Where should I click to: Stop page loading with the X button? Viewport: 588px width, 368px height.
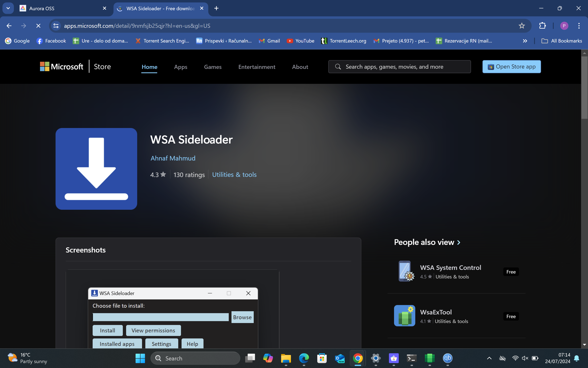[38, 26]
